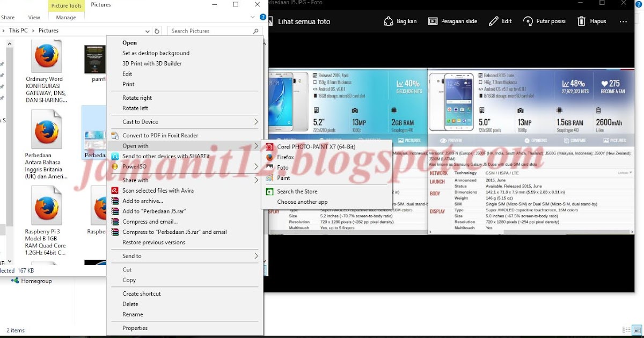The height and width of the screenshot is (338, 644).
Task: Switch to large icons view in status bar
Action: pos(636,330)
